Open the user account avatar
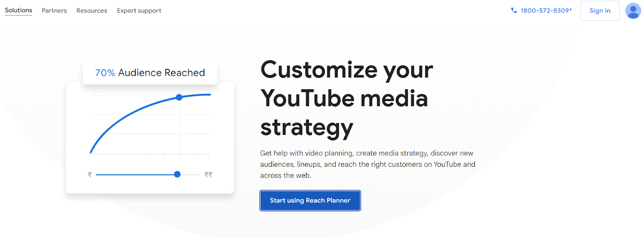Viewport: 644px width, 238px height. (x=633, y=11)
